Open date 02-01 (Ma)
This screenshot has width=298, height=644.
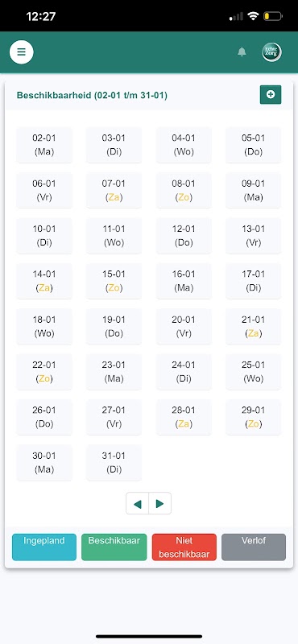coord(44,145)
